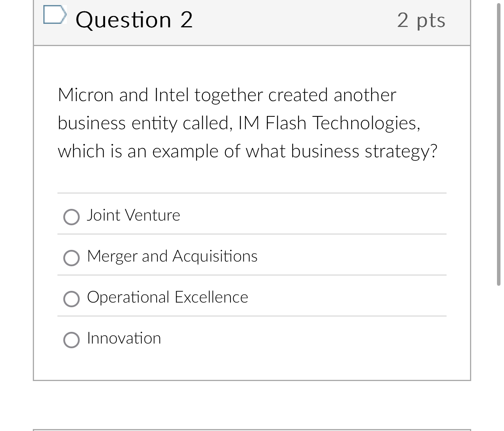The image size is (504, 431).
Task: Click the Innovation answer text
Action: (x=124, y=338)
